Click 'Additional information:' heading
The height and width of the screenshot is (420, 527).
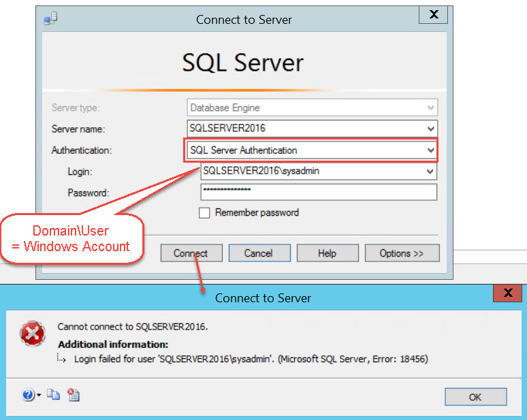tap(113, 344)
